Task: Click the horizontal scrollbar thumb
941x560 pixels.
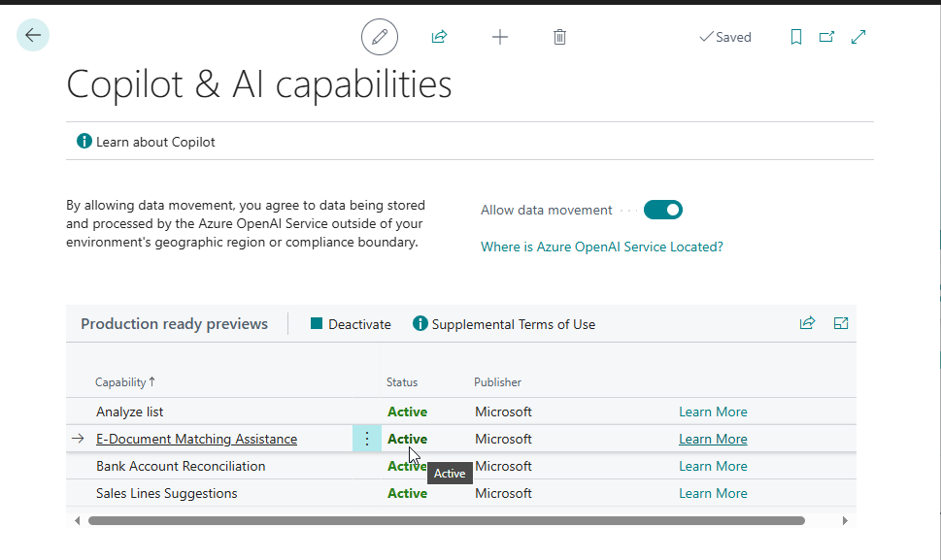Action: 447,520
